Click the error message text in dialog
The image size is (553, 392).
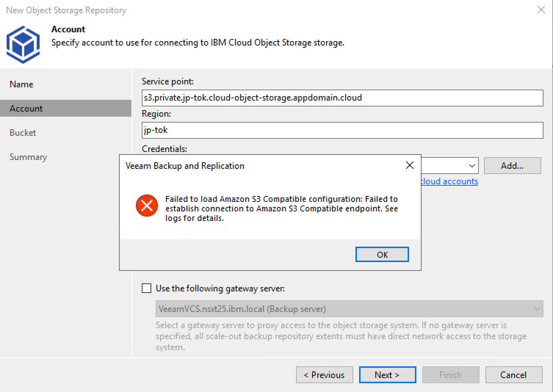point(282,208)
